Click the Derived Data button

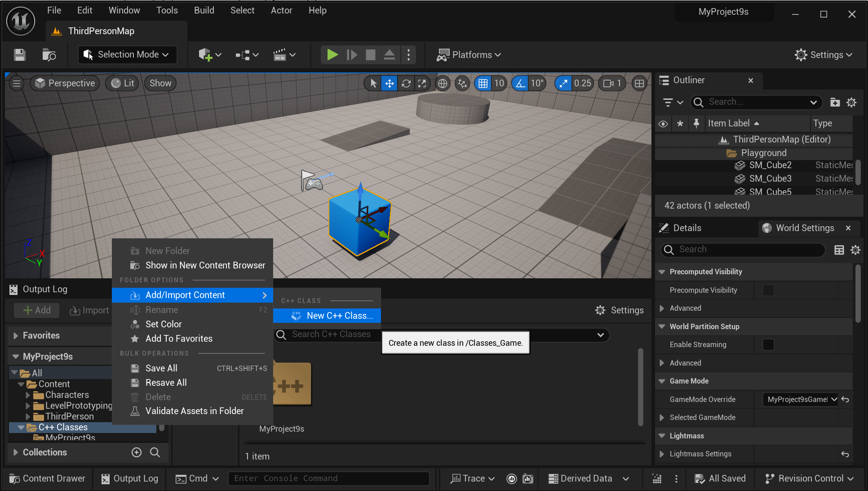[589, 478]
